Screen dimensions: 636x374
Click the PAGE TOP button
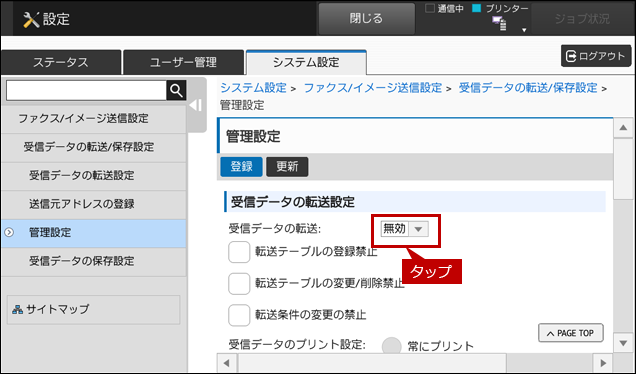[x=571, y=333]
